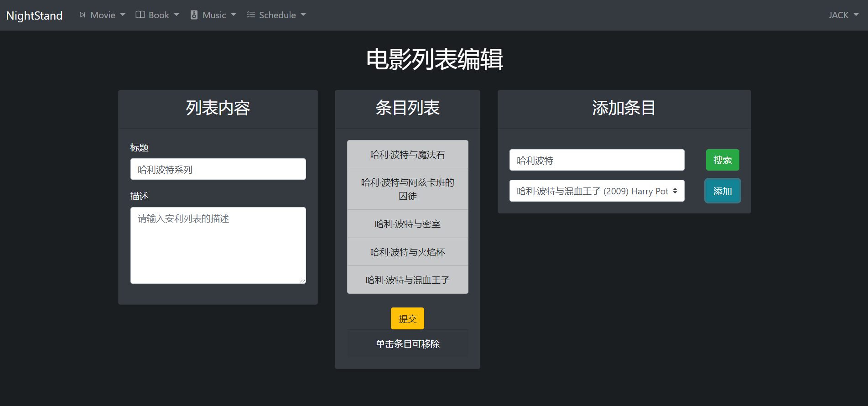Focus the 标题 title input field
This screenshot has width=868, height=406.
(x=218, y=169)
